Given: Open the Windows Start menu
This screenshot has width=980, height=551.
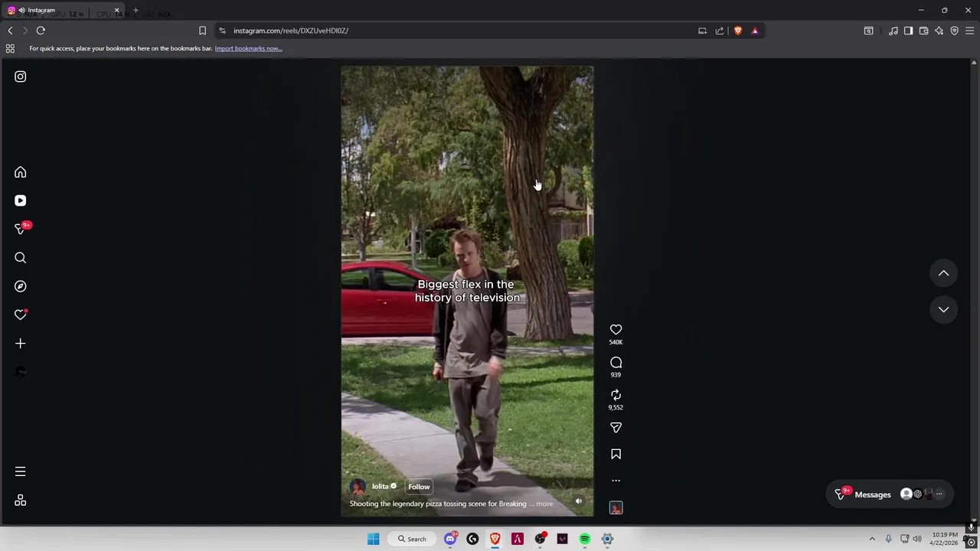Looking at the screenshot, I should pos(373,539).
